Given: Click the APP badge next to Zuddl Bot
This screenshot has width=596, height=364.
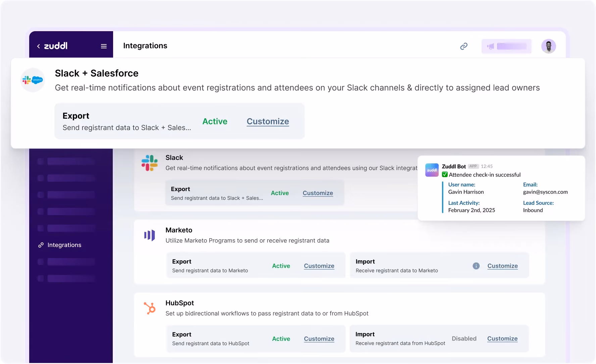Looking at the screenshot, I should coord(473,166).
